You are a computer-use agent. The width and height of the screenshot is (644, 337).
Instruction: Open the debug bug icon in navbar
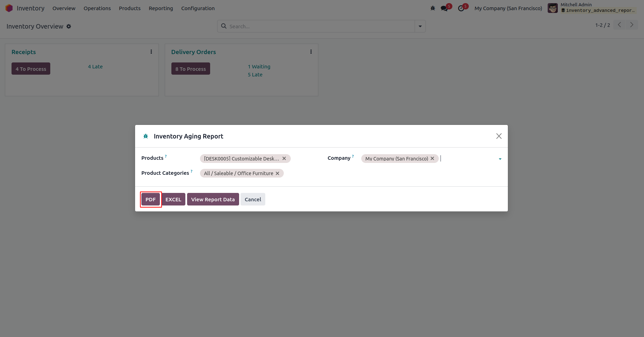[433, 8]
